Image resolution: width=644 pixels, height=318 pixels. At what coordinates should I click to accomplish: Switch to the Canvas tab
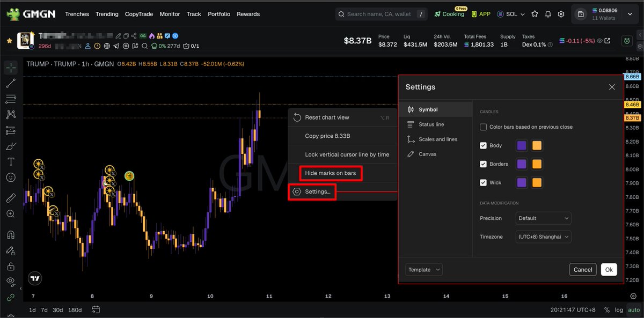pos(435,154)
